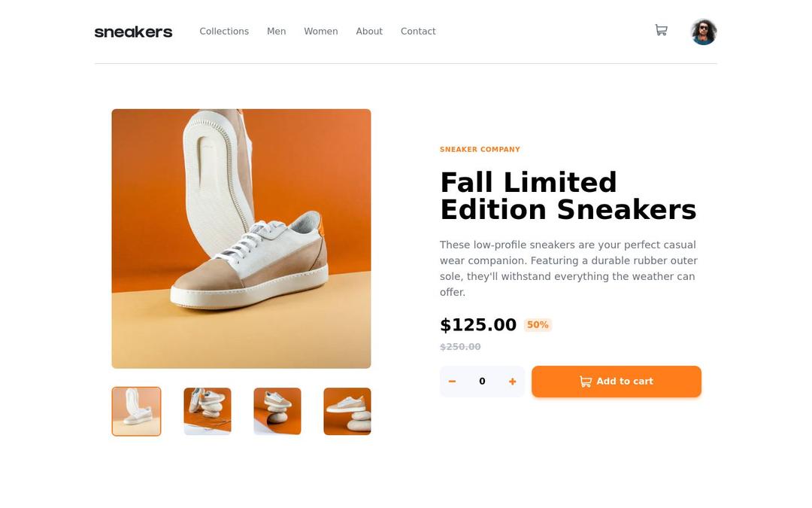Open the shopping cart icon in header
This screenshot has height=508, width=812.
(661, 30)
